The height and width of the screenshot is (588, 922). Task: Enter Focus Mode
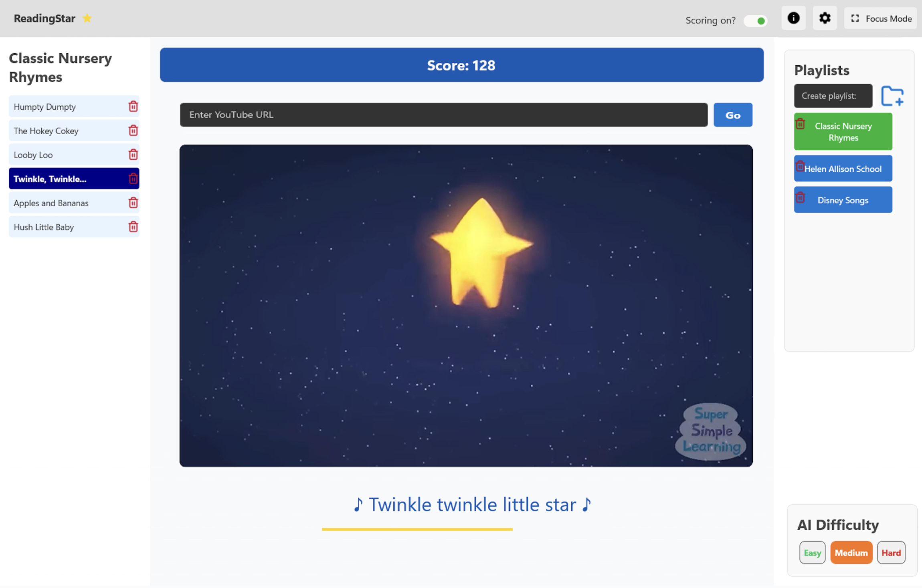pos(880,18)
